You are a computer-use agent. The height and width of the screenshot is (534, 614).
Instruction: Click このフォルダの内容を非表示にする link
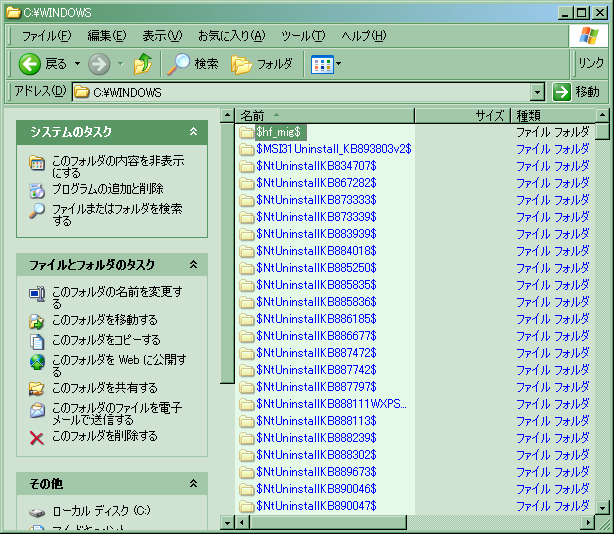point(118,166)
